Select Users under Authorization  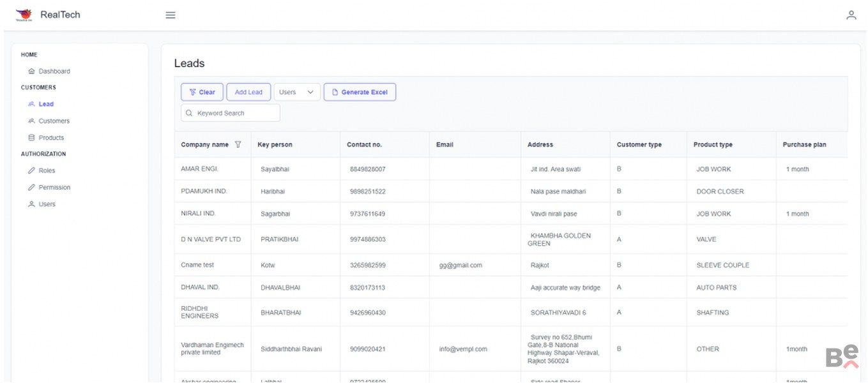[47, 204]
